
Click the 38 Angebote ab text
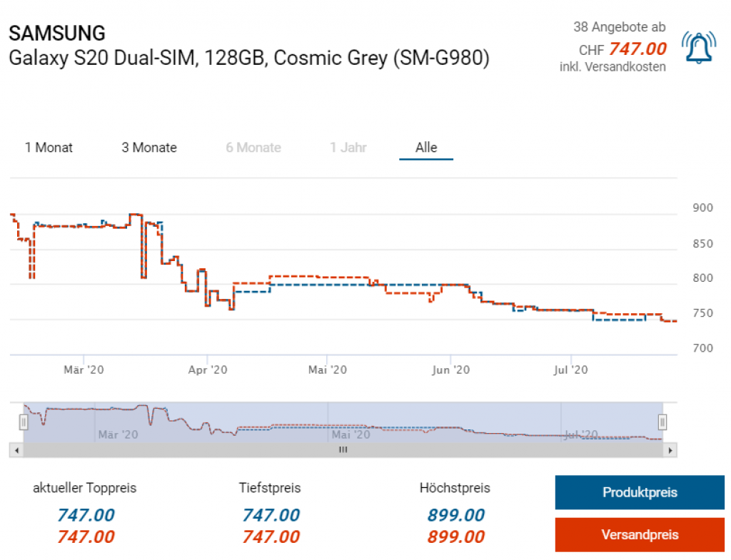(619, 27)
